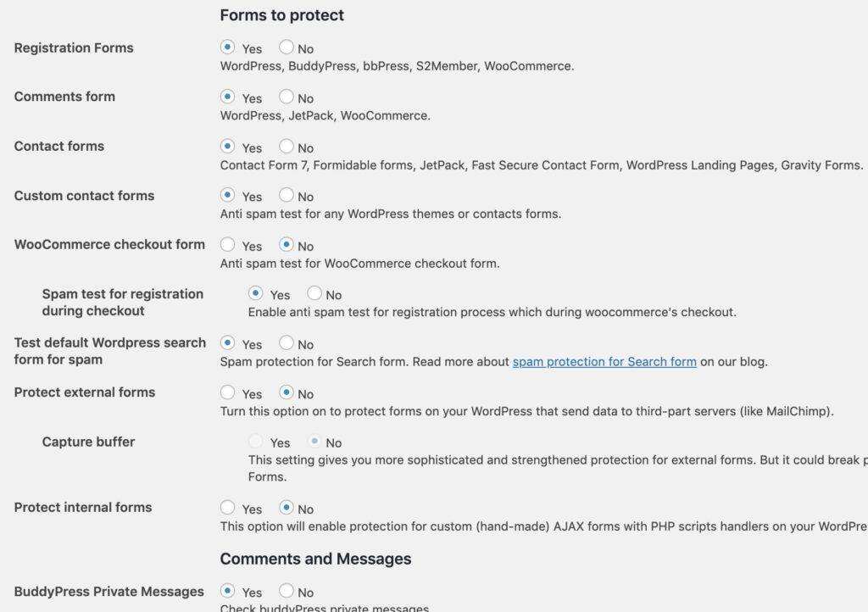Viewport: 868px width, 612px height.
Task: Enable Protect internal forms with Yes
Action: (x=227, y=508)
